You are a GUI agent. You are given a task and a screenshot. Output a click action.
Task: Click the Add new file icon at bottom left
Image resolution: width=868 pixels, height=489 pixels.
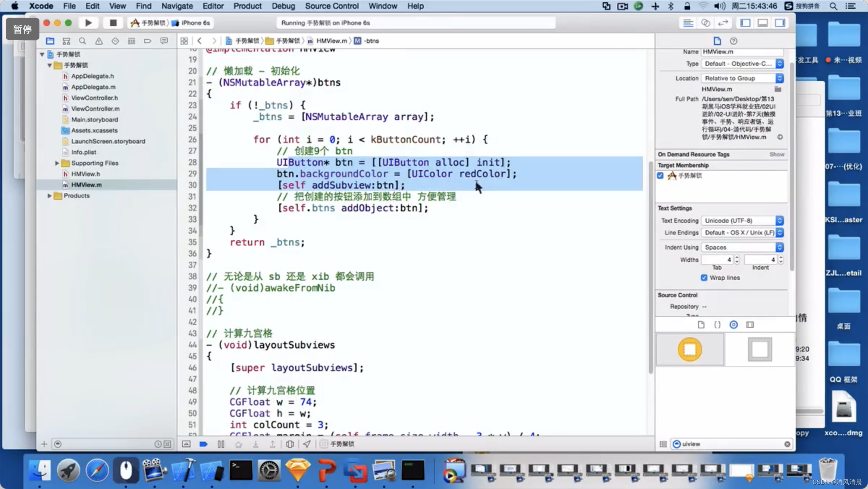[44, 443]
